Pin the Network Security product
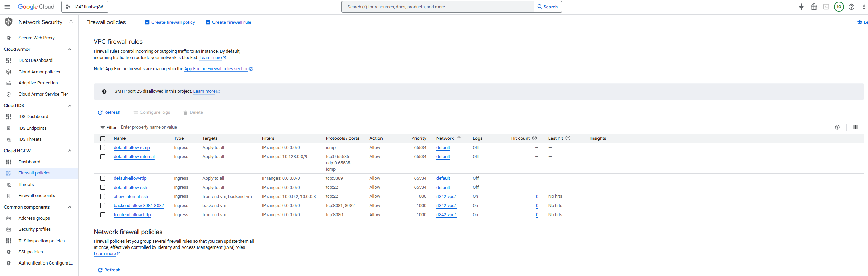 click(71, 22)
